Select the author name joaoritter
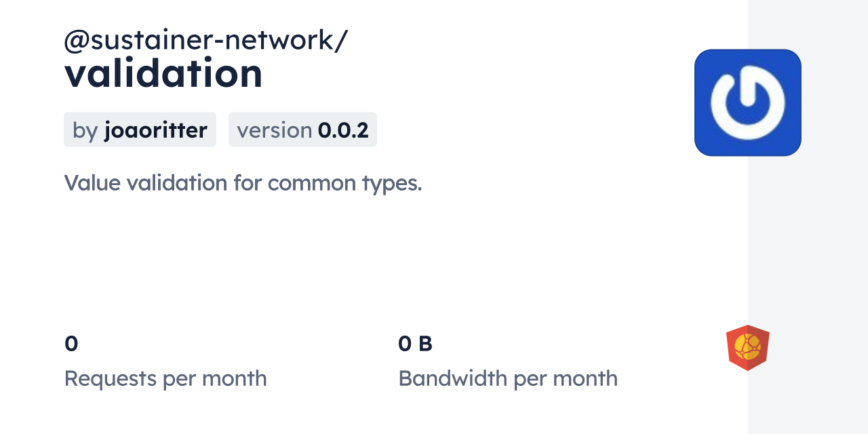 point(155,130)
